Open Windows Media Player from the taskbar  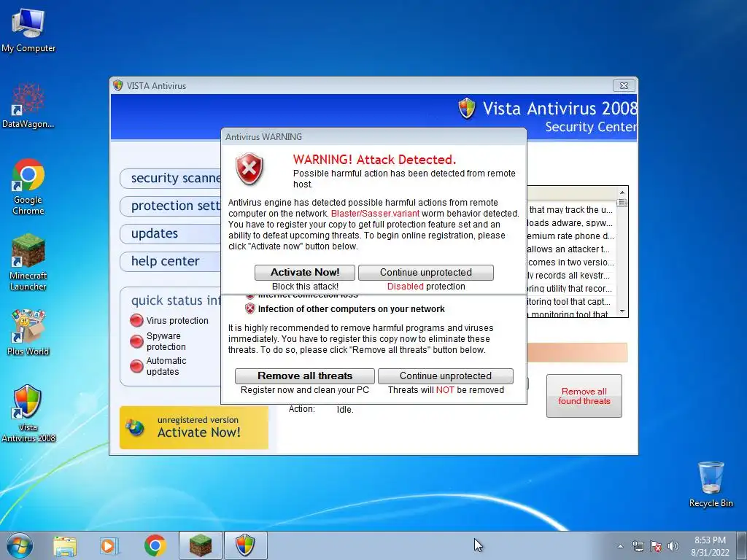(109, 546)
